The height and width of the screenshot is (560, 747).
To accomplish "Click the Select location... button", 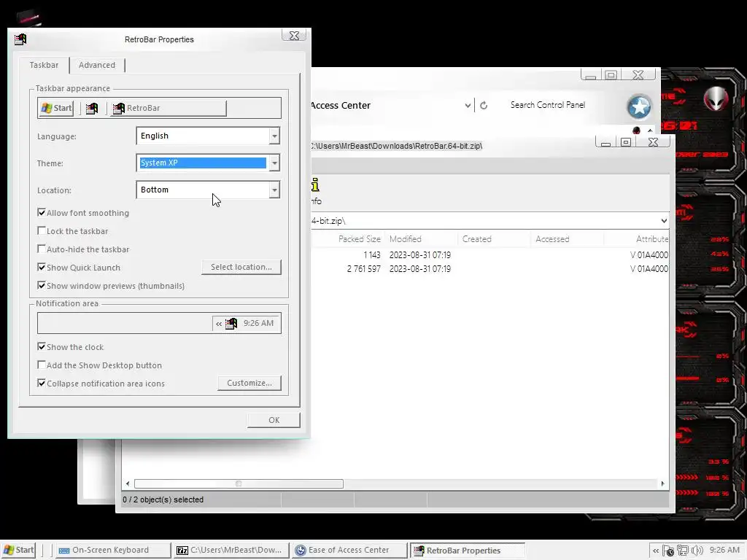I will pyautogui.click(x=241, y=267).
